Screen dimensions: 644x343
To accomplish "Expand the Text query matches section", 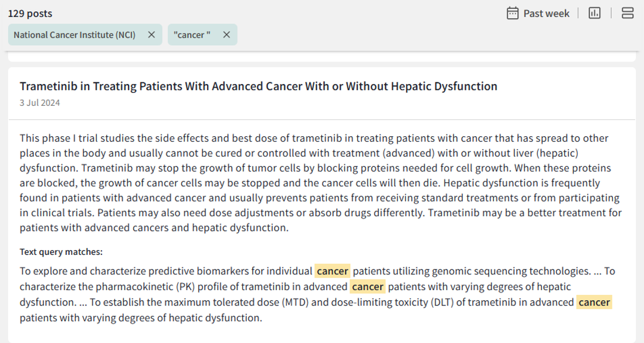I will (62, 251).
